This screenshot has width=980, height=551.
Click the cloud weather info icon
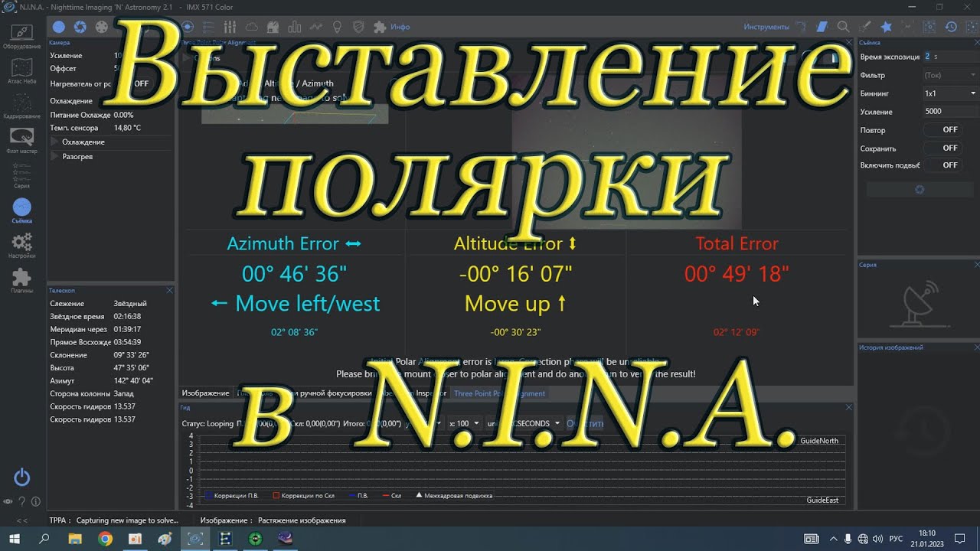[x=251, y=27]
